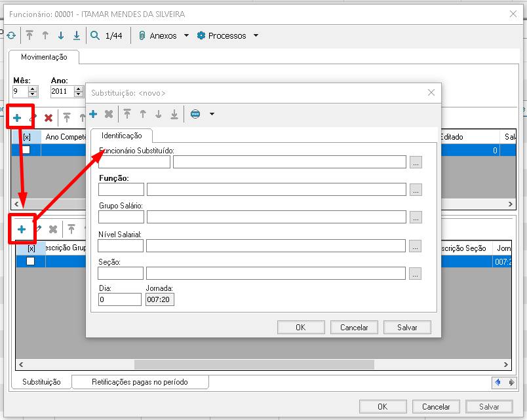Add new substitution with lower blue plus
Image resolution: width=527 pixels, height=420 pixels.
pyautogui.click(x=22, y=229)
